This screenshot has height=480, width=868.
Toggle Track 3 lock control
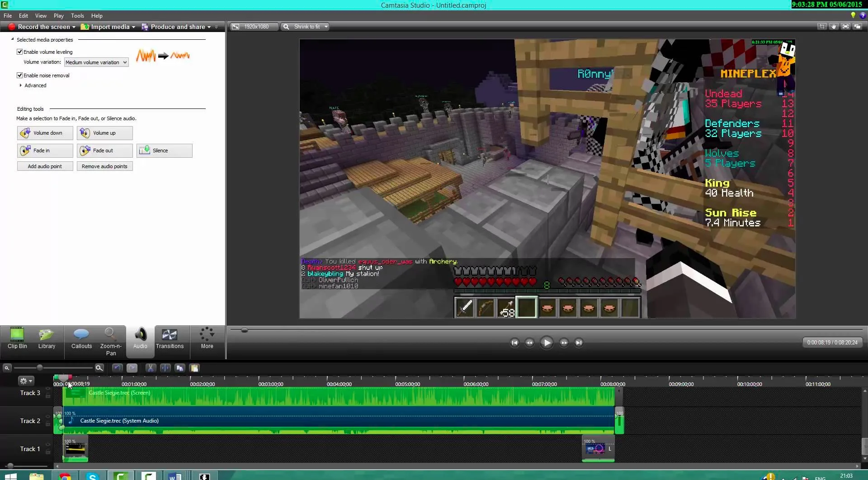click(47, 396)
